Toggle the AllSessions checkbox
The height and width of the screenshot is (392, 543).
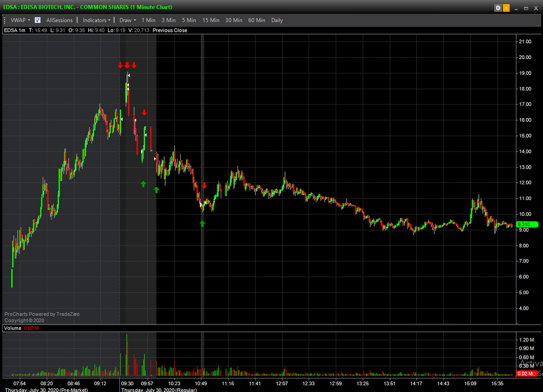(38, 20)
